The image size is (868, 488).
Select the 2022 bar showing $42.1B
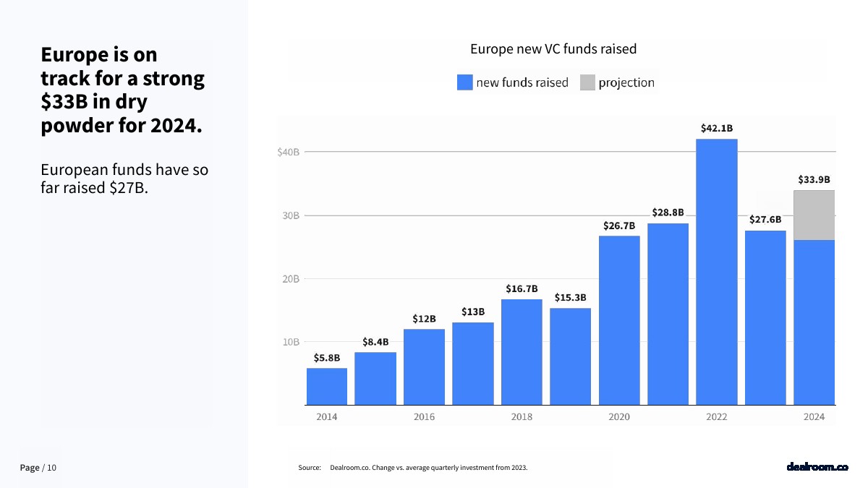coord(716,271)
